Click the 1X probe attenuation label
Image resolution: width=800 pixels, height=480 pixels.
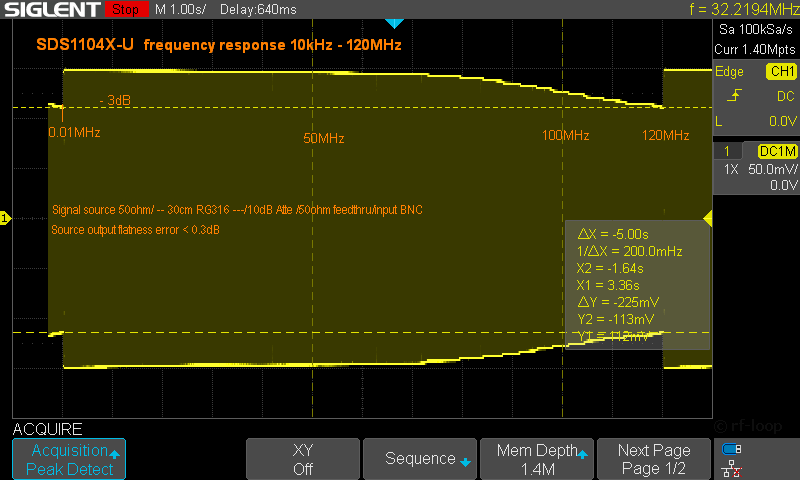point(731,169)
